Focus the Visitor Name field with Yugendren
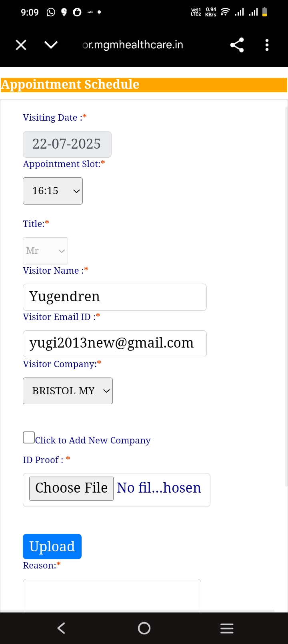288x644 pixels. click(x=115, y=297)
